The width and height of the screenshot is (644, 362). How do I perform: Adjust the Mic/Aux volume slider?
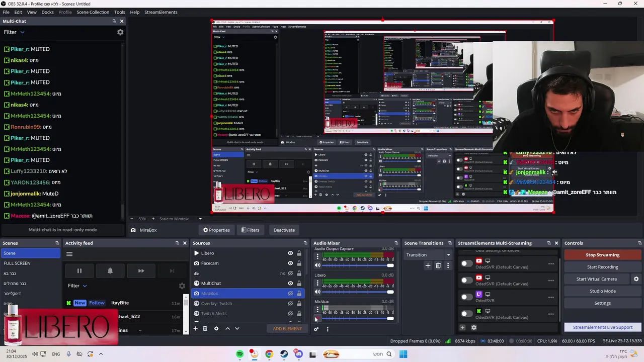[x=358, y=318]
